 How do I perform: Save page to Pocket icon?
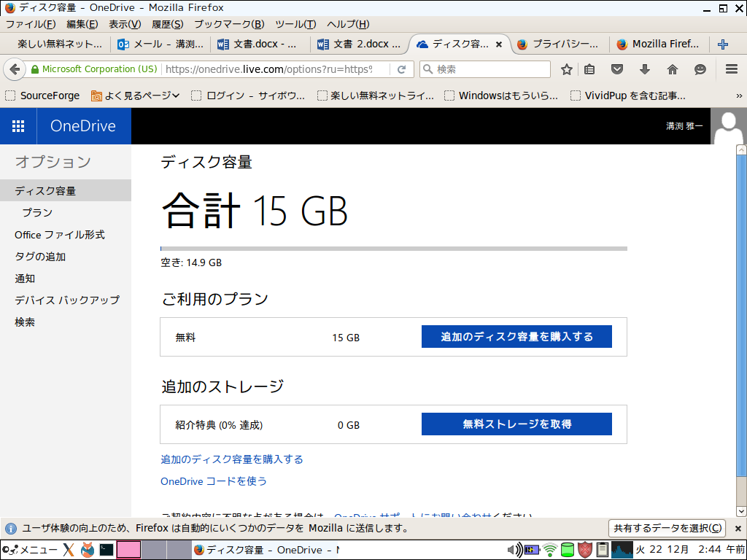617,69
